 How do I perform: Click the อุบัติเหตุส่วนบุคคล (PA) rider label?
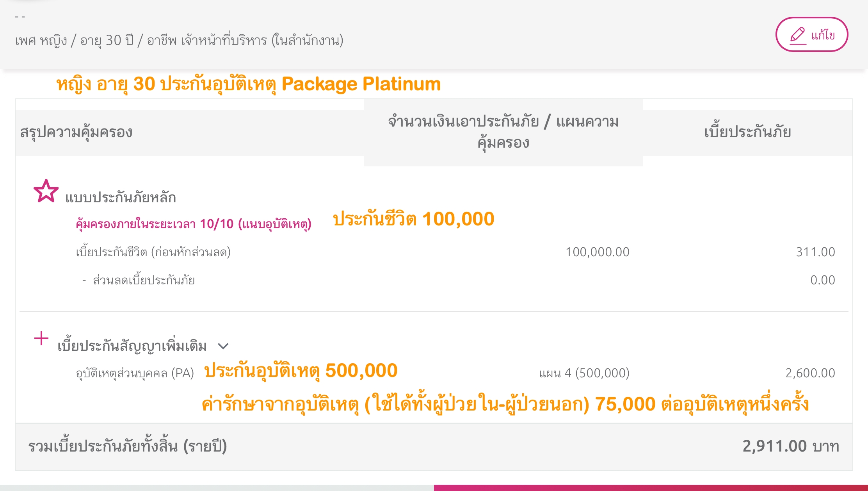135,373
